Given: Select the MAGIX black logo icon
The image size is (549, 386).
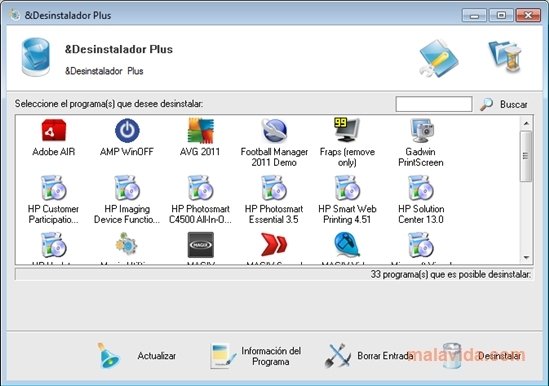Looking at the screenshot, I should pyautogui.click(x=201, y=245).
